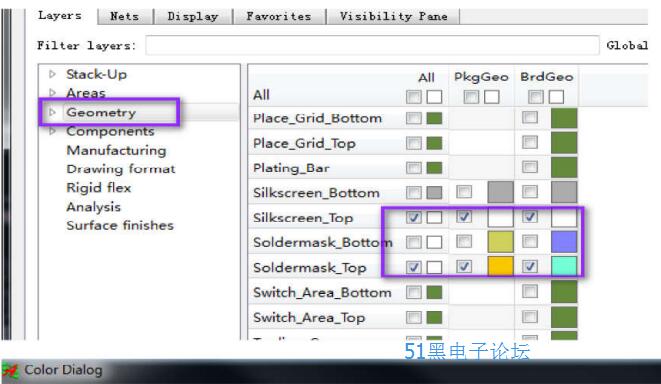Select Rigid flex in the tree
This screenshot has height=384, width=661.
(99, 188)
